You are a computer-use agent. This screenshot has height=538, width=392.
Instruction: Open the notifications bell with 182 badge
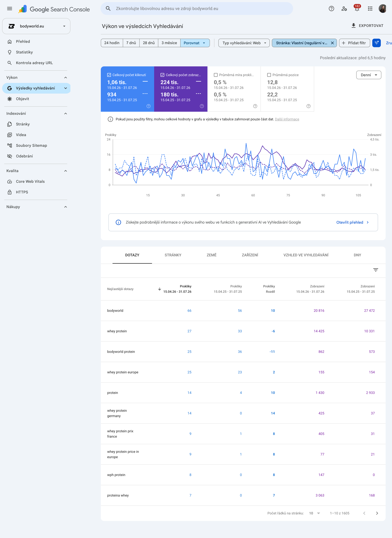[357, 9]
